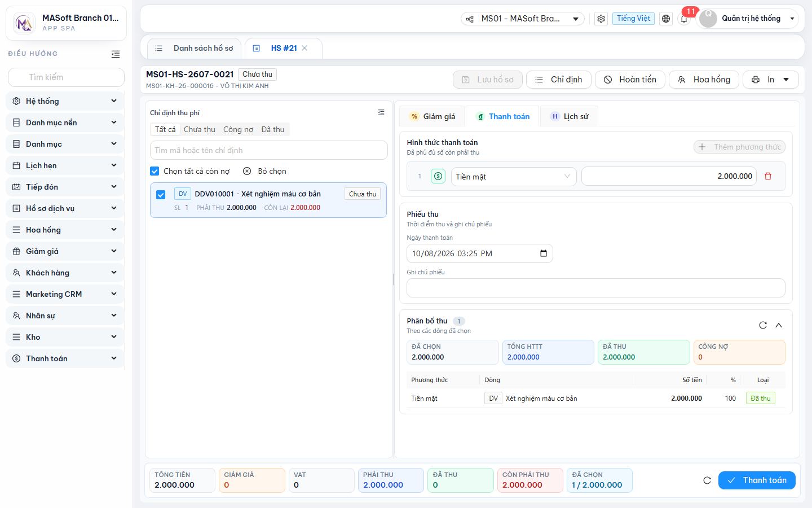Screen dimensions: 812x508
Task: Open the MS01 branch selector dropdown
Action: 523,19
